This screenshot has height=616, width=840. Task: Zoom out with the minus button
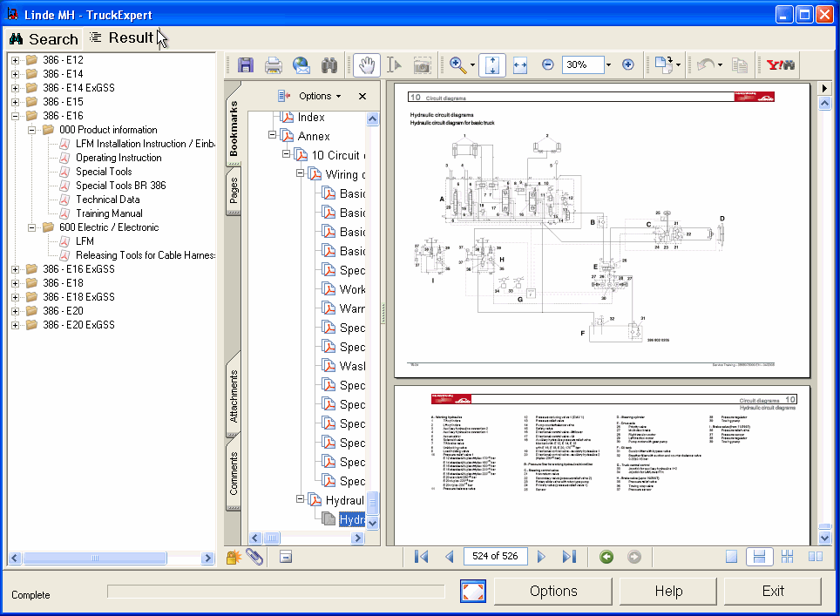click(x=547, y=64)
